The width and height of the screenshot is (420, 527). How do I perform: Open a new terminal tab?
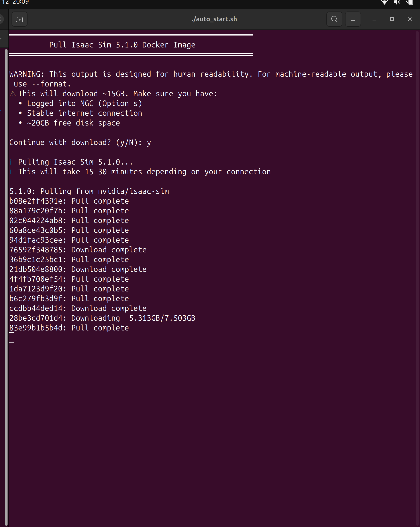pos(20,19)
